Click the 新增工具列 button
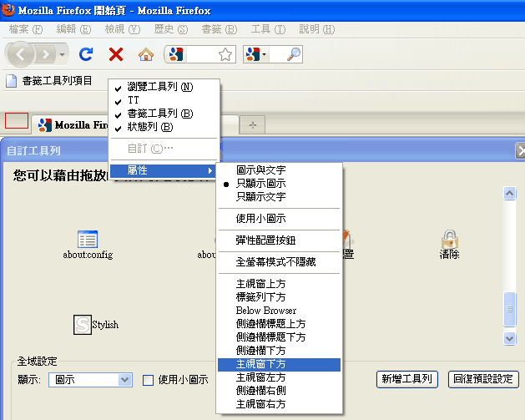 407,379
